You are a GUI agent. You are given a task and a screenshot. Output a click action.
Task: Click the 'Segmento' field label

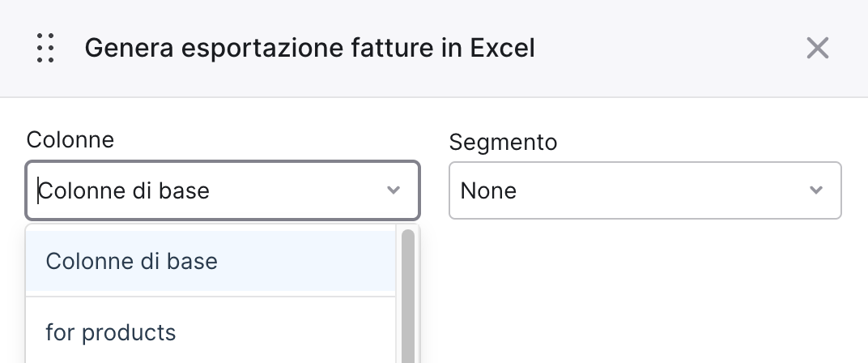(503, 142)
